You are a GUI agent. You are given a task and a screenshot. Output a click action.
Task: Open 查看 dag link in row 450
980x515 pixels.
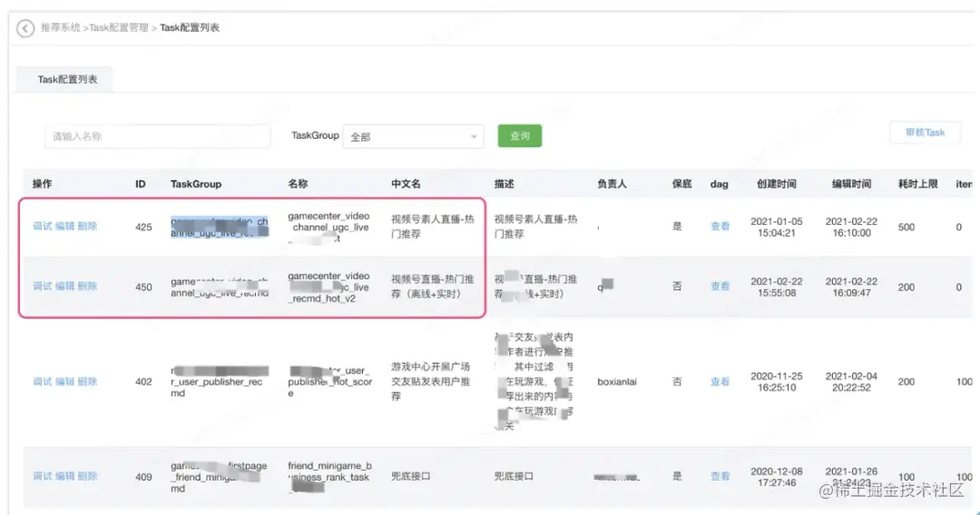pos(720,286)
